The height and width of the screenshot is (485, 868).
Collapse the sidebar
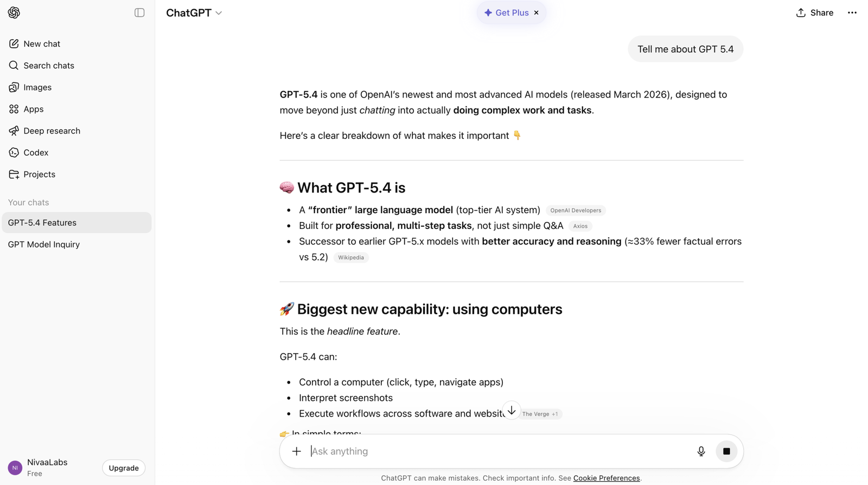[139, 12]
